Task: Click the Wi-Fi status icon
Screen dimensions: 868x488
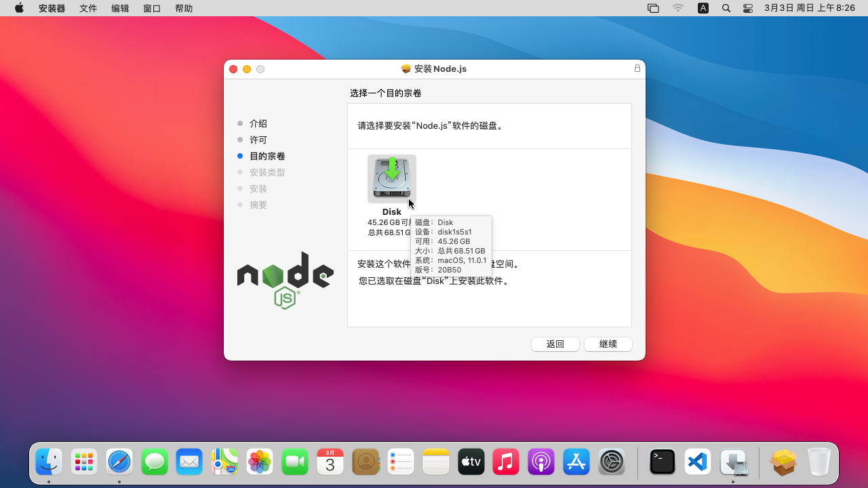Action: pos(678,8)
